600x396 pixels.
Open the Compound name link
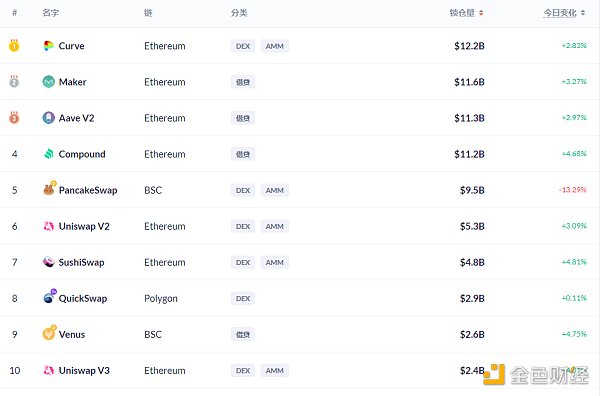coord(82,154)
